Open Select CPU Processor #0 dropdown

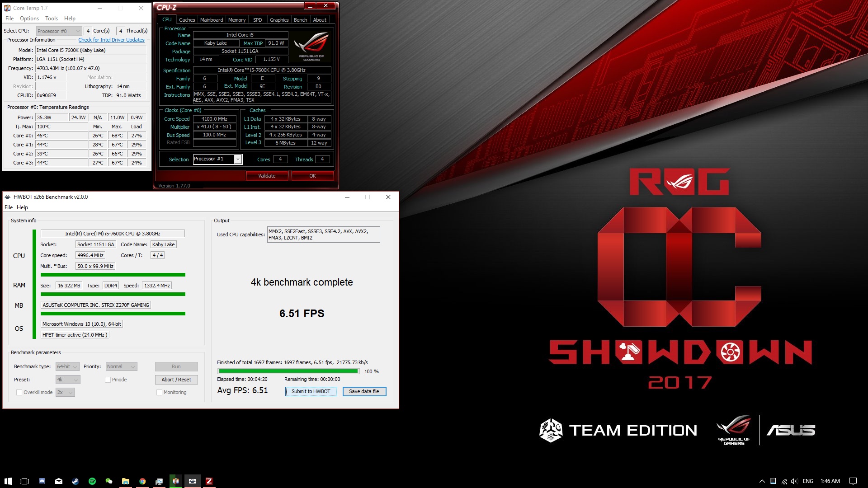point(59,31)
